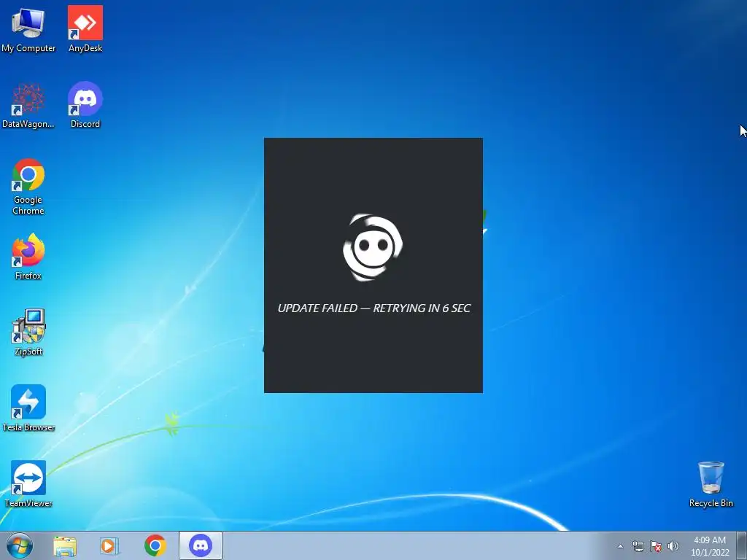The width and height of the screenshot is (747, 560).
Task: Select the Discord desktop shortcut
Action: tap(85, 106)
